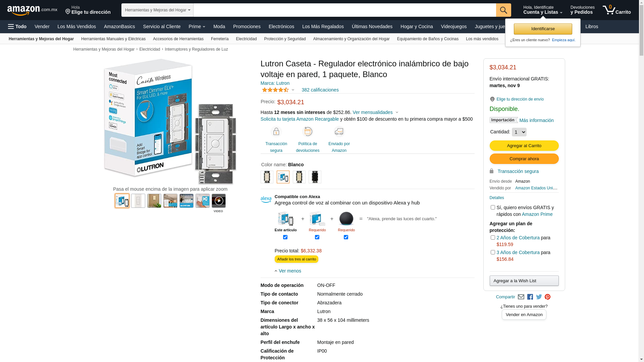Share via Pinterest icon
The image size is (644, 362).
click(x=547, y=297)
